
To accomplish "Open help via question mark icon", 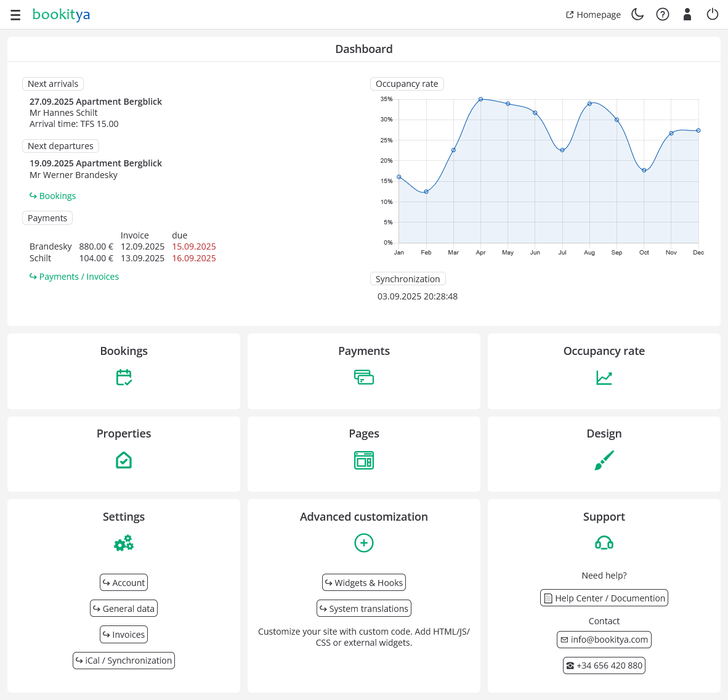I will (x=663, y=15).
